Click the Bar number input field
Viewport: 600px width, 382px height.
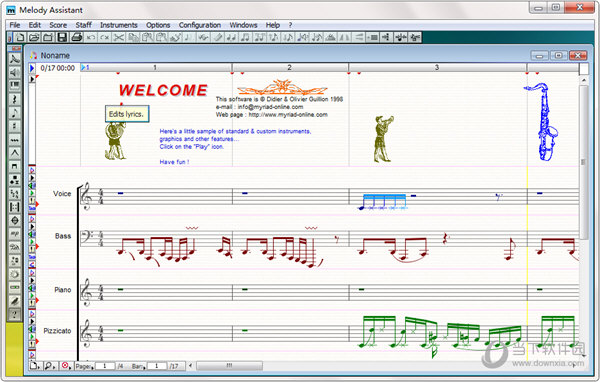[x=157, y=366]
